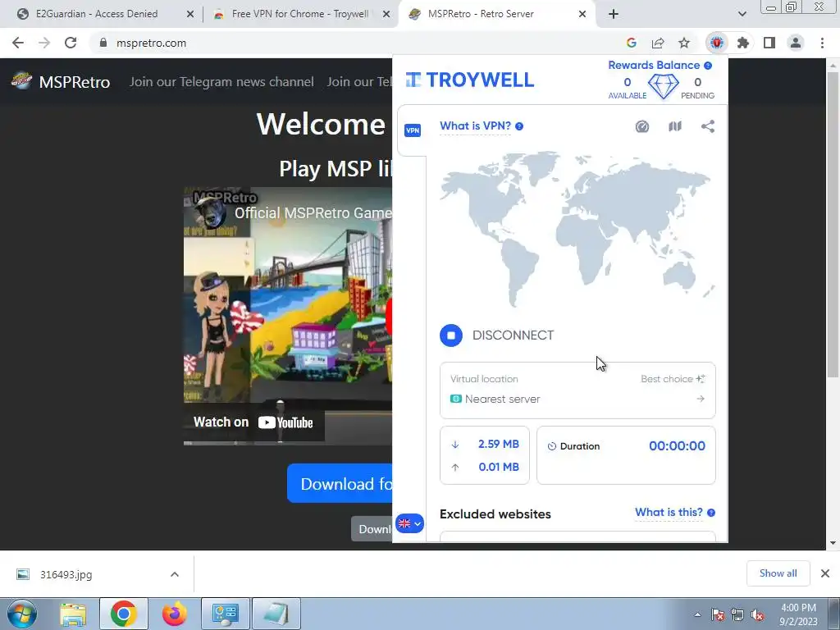Switch to E2Guardian - Access Denied tab

pos(97,14)
